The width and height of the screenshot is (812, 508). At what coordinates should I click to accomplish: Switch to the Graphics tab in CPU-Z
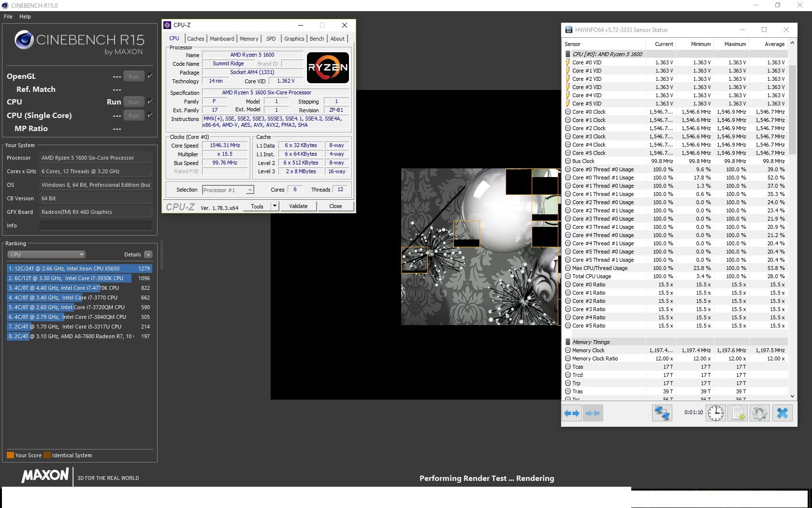(x=294, y=39)
